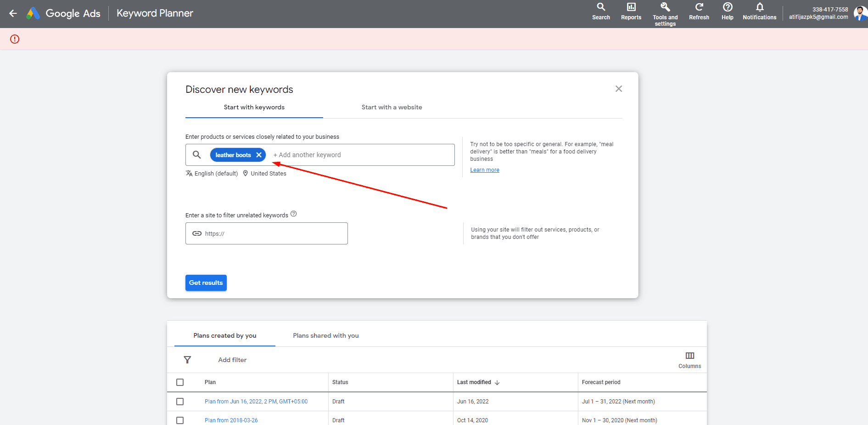Open the Reports icon
Image resolution: width=868 pixels, height=425 pixels.
(631, 11)
